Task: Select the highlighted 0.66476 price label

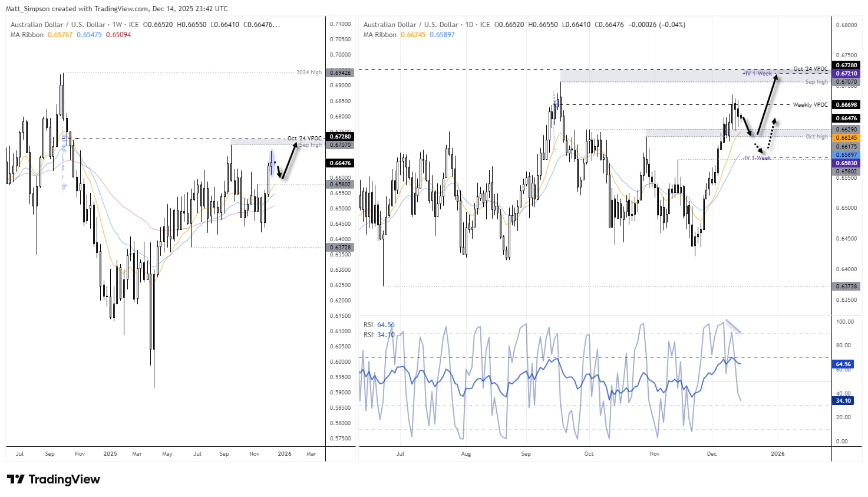Action: click(x=847, y=118)
